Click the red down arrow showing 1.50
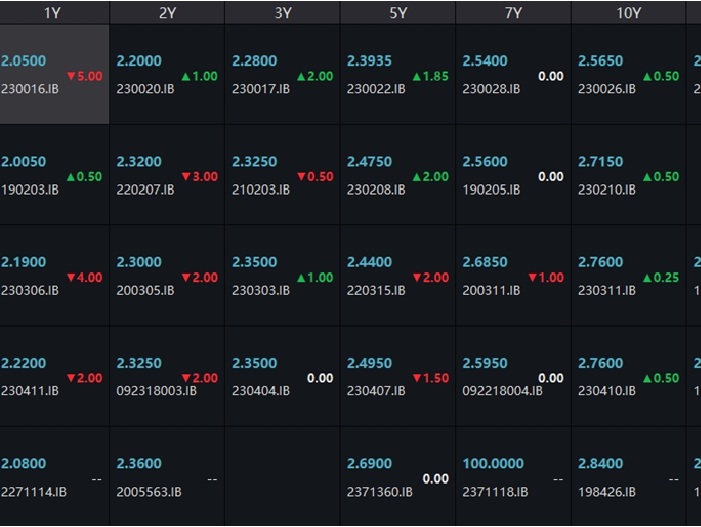The width and height of the screenshot is (701, 527). (x=430, y=379)
